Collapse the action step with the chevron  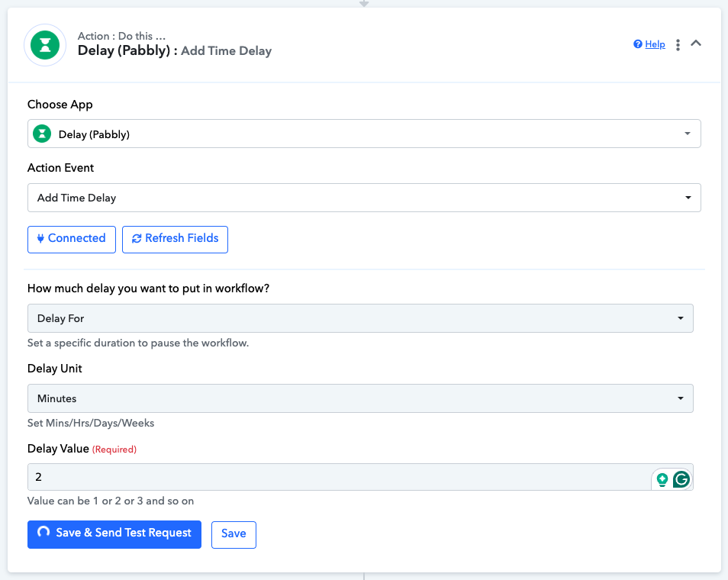click(x=696, y=43)
